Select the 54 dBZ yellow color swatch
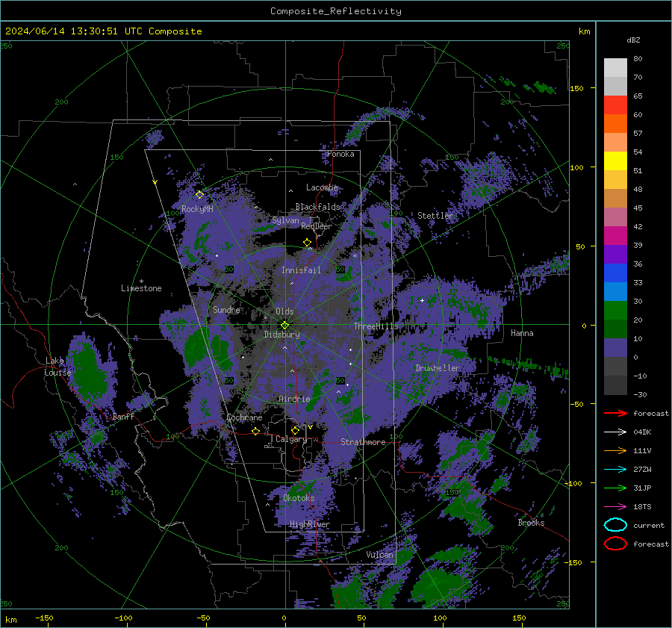The height and width of the screenshot is (628, 672). point(615,161)
